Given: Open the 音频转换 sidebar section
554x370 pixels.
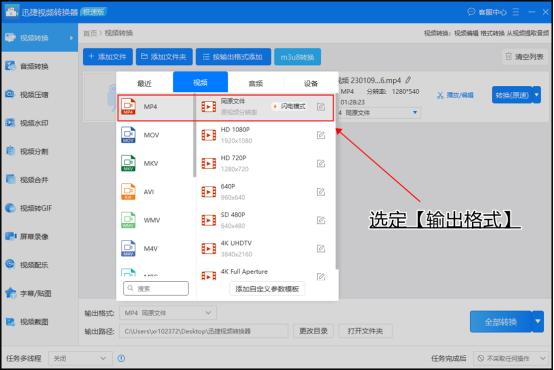Looking at the screenshot, I should point(34,66).
